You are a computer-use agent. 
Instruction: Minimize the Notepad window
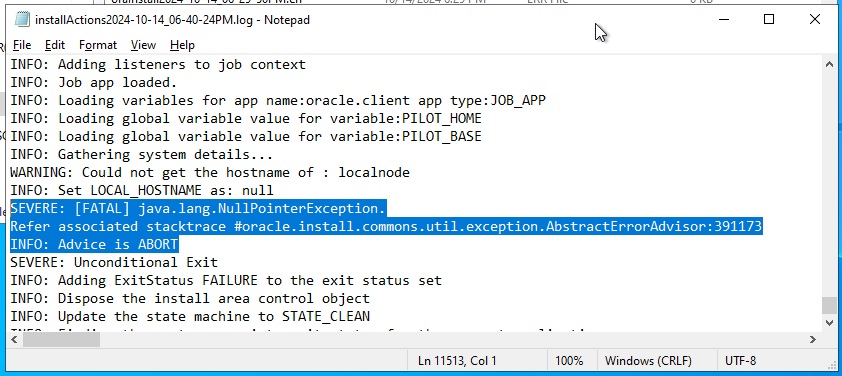pyautogui.click(x=724, y=20)
